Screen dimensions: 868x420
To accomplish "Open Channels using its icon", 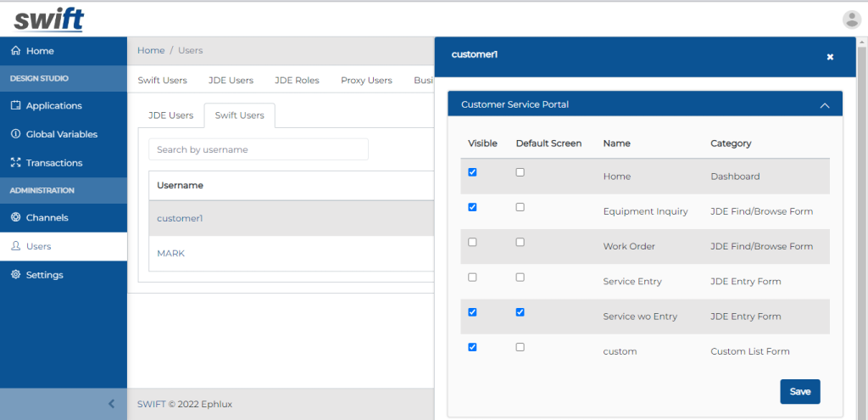I will tap(15, 218).
